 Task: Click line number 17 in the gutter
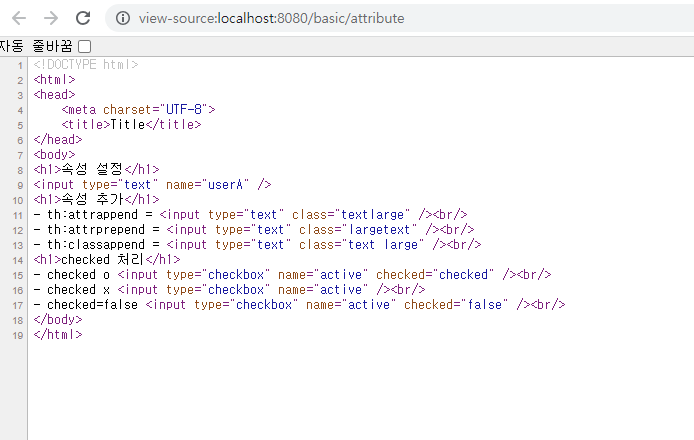18,306
